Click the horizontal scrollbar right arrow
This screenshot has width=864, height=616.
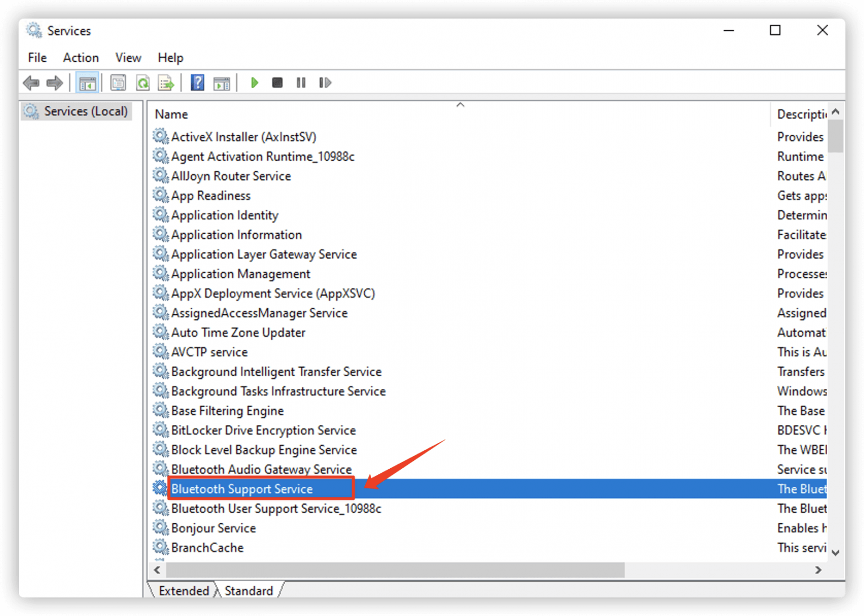pos(819,570)
